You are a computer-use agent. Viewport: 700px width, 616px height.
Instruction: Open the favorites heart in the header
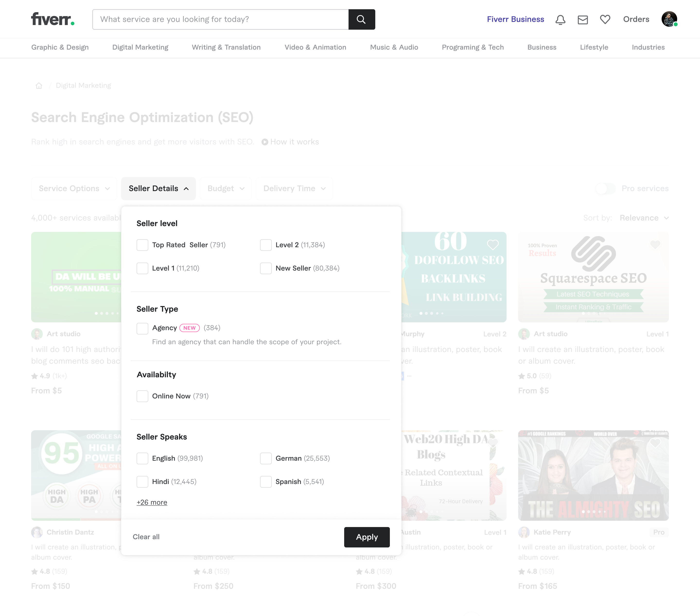(605, 19)
